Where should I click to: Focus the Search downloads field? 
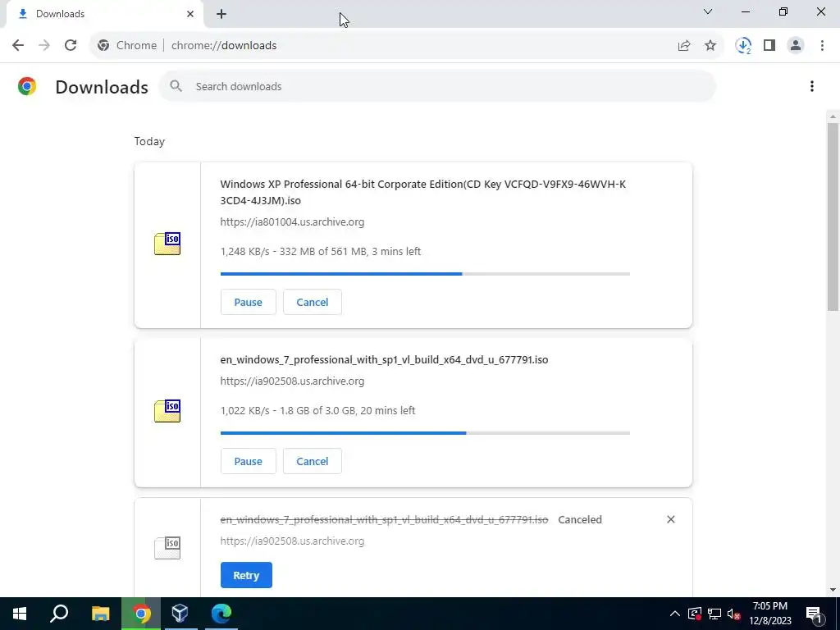437,86
